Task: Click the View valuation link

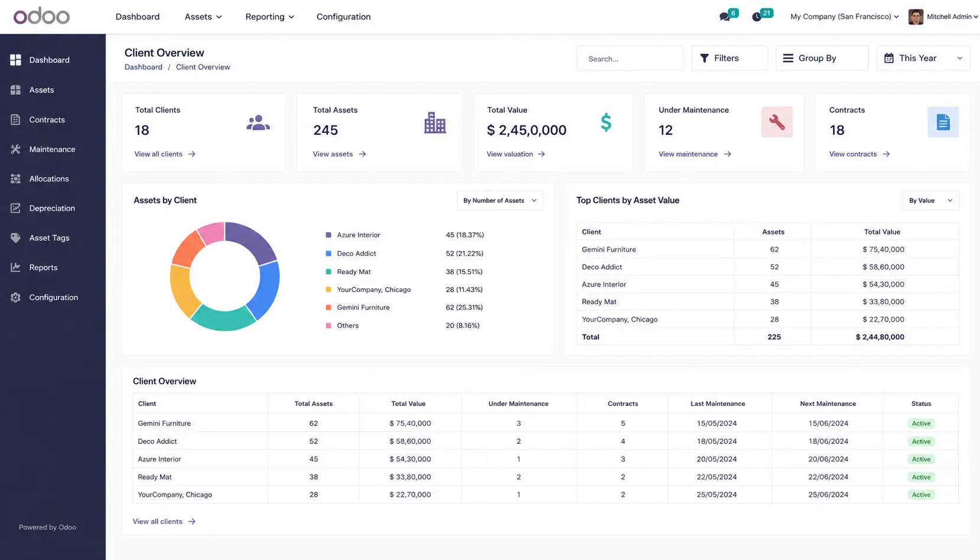Action: 510,154
